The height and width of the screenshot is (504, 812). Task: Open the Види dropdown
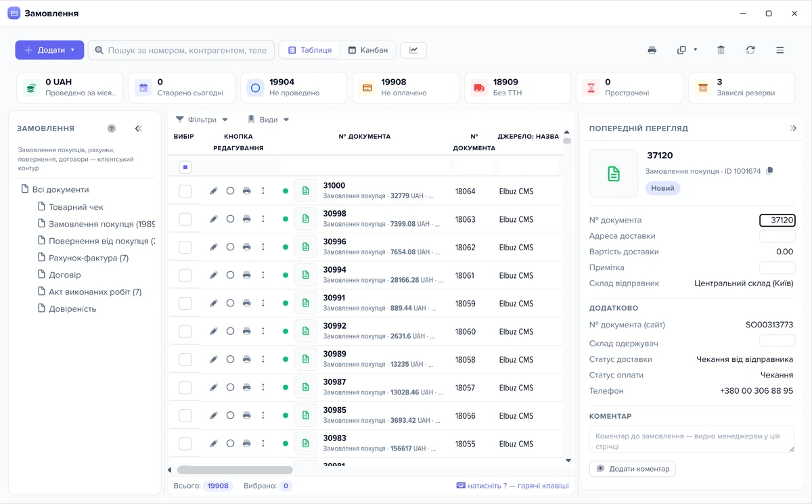point(268,120)
